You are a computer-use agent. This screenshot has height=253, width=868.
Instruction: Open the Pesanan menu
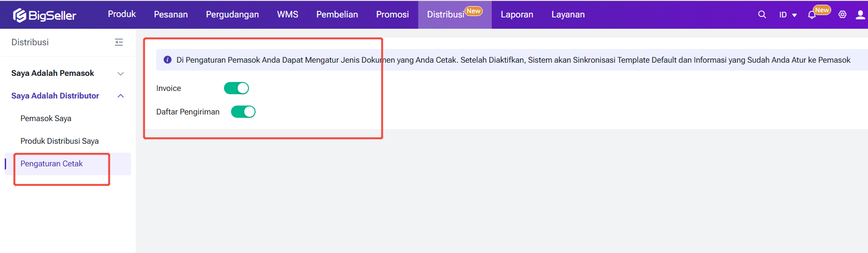(171, 15)
